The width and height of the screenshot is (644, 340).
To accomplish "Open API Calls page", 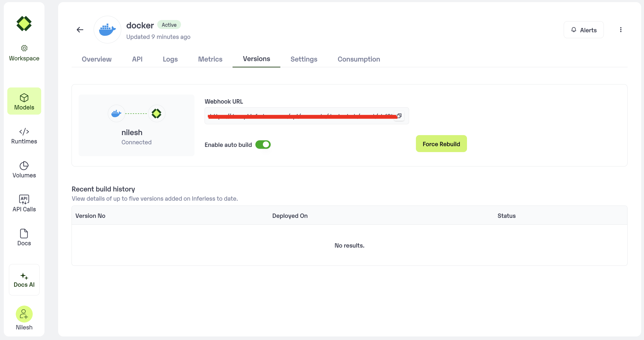I will coord(24,203).
